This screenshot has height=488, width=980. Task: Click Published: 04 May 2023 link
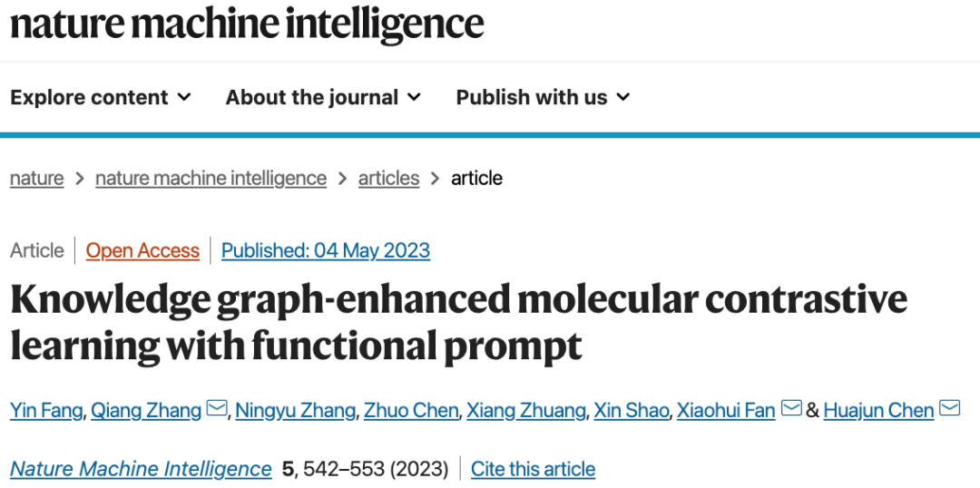[x=326, y=251]
